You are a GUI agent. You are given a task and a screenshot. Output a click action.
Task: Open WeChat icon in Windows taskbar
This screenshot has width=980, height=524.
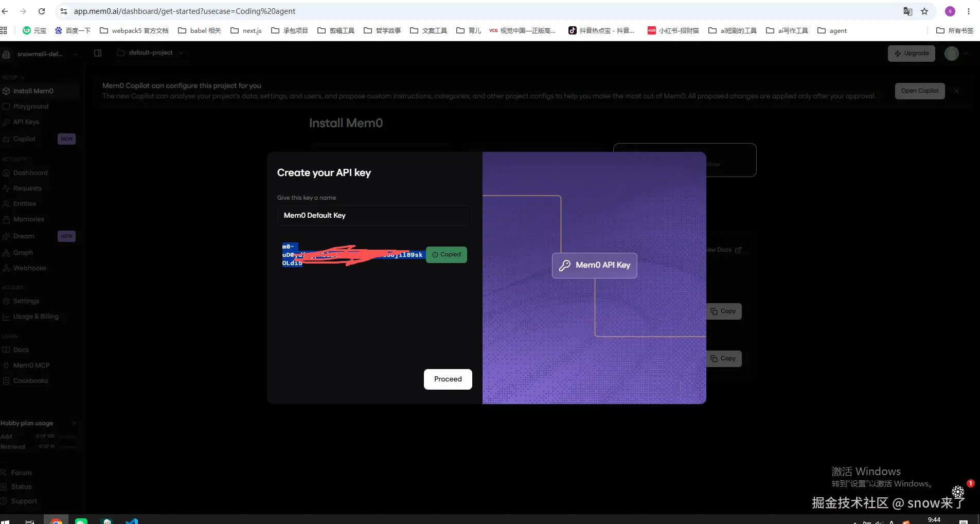pyautogui.click(x=81, y=520)
